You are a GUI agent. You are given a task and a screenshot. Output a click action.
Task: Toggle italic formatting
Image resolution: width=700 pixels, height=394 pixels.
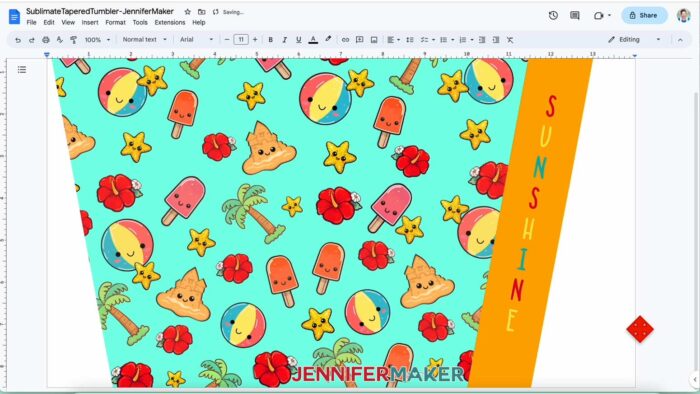[284, 40]
